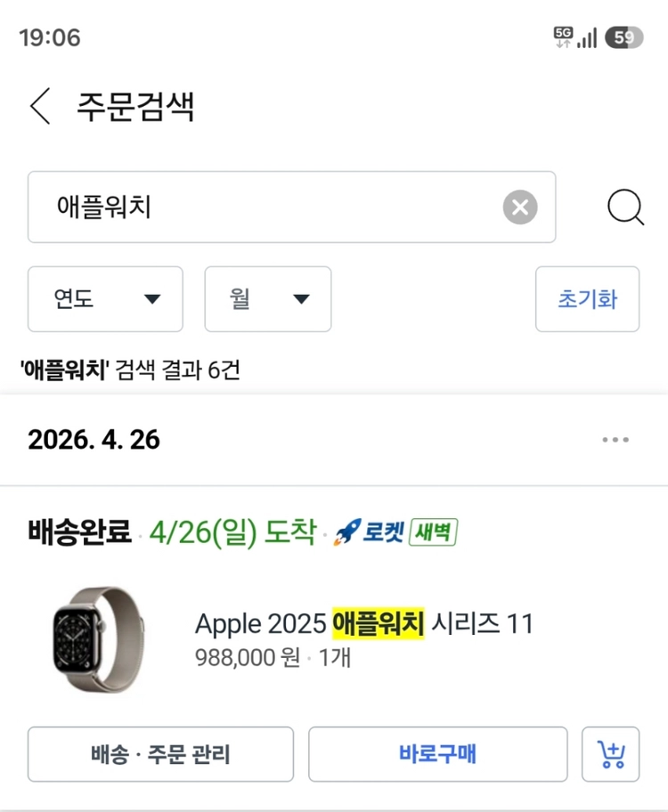668x812 pixels.
Task: Tap the 새벽 dawn delivery badge
Action: pyautogui.click(x=433, y=532)
